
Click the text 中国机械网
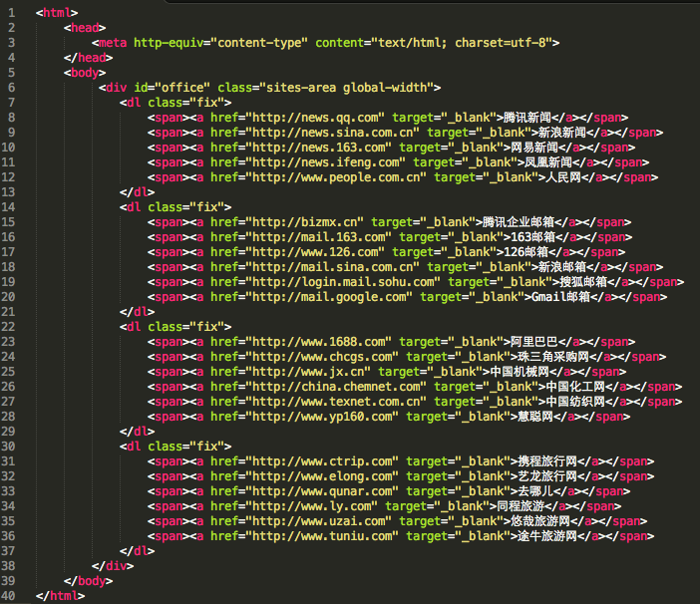[x=520, y=372]
